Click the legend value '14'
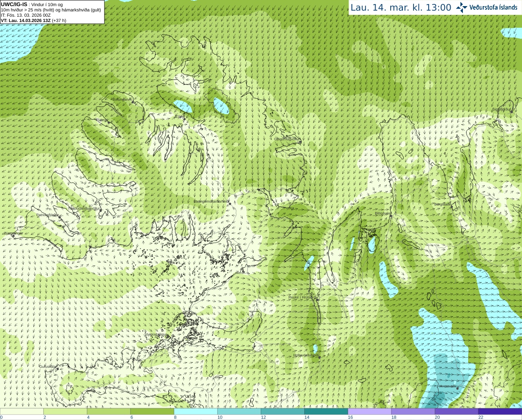Viewport: 522px width, 420px height. click(307, 417)
